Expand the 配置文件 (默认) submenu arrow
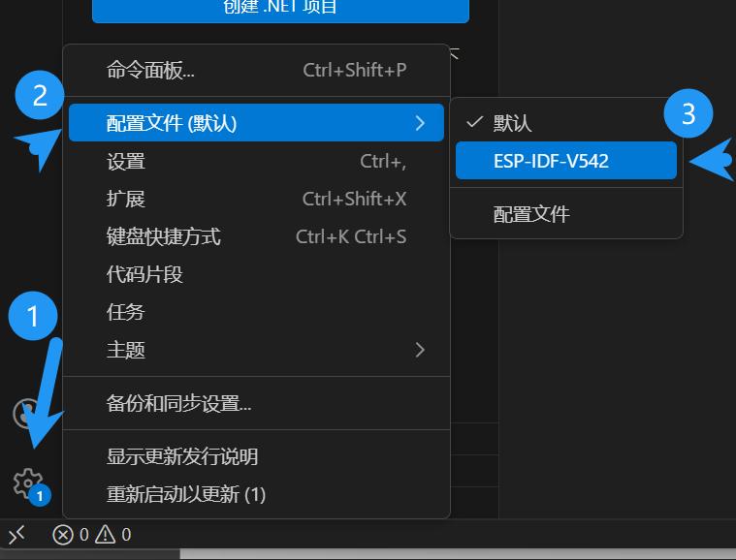This screenshot has height=560, width=736. (420, 123)
